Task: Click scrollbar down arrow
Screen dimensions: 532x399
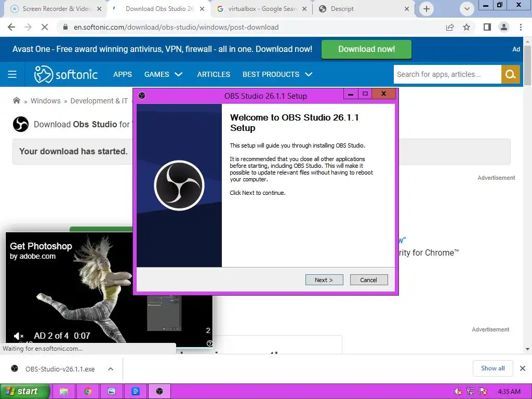Action: 527,349
